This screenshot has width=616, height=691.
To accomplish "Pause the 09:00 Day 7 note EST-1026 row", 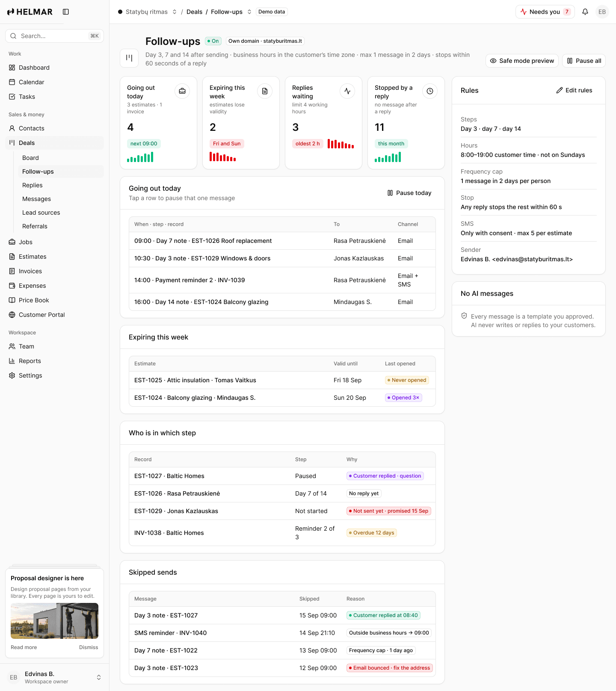I will (282, 241).
